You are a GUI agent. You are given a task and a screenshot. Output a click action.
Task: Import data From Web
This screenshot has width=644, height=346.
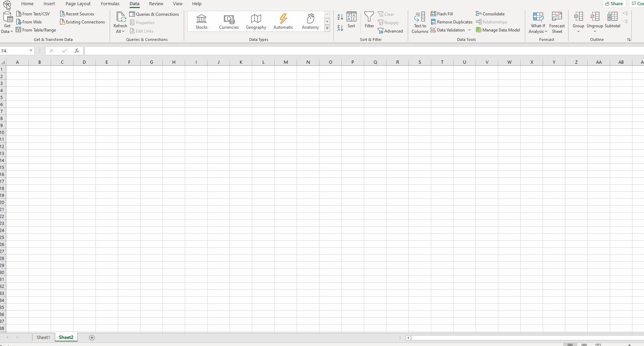pos(29,22)
